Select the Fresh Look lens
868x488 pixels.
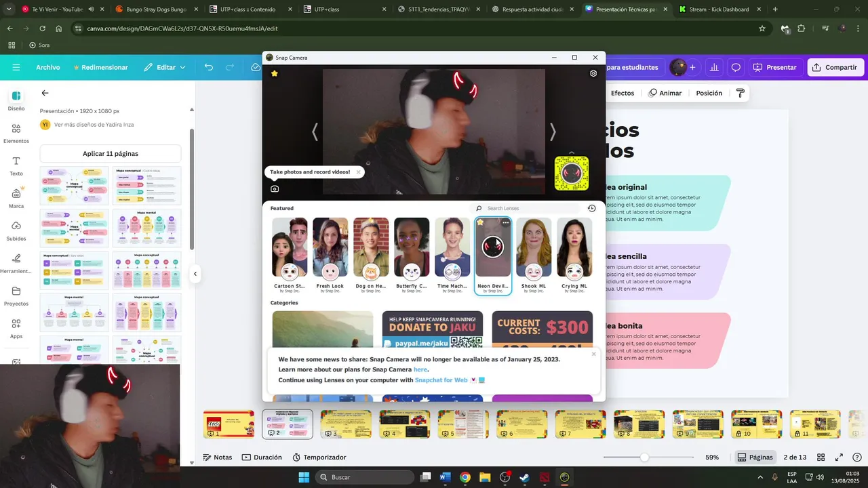point(330,254)
